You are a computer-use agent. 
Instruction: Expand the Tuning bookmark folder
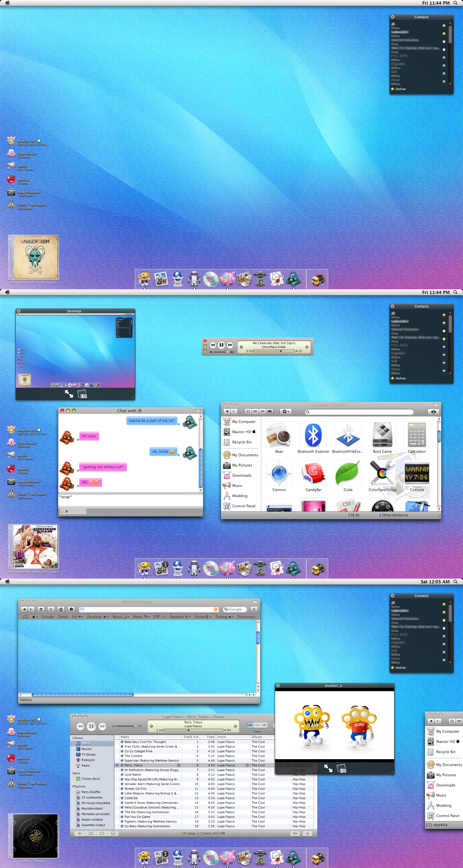coord(224,617)
